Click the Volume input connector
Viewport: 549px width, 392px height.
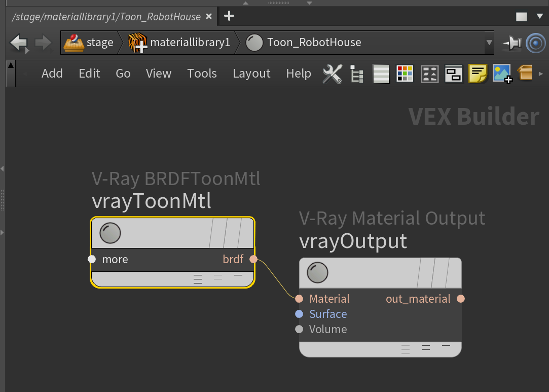299,329
